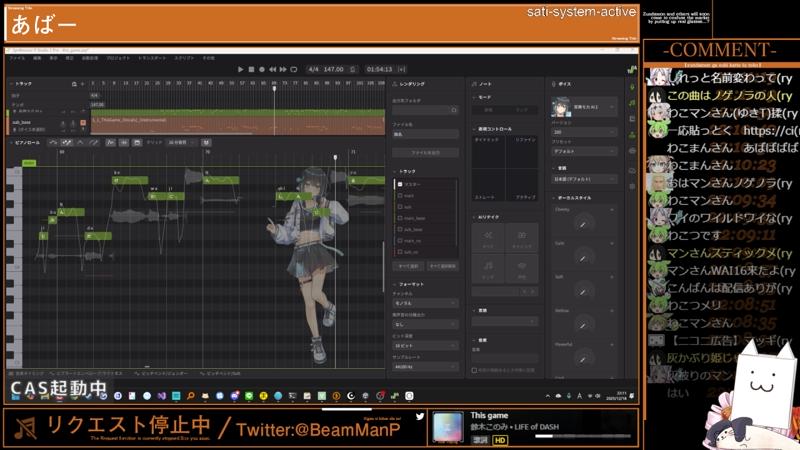
Task: Browse output folder with the folder icon
Action: tap(454, 110)
